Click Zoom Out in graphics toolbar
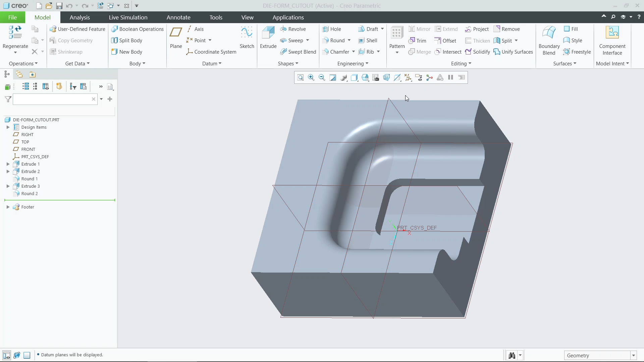 (x=322, y=78)
